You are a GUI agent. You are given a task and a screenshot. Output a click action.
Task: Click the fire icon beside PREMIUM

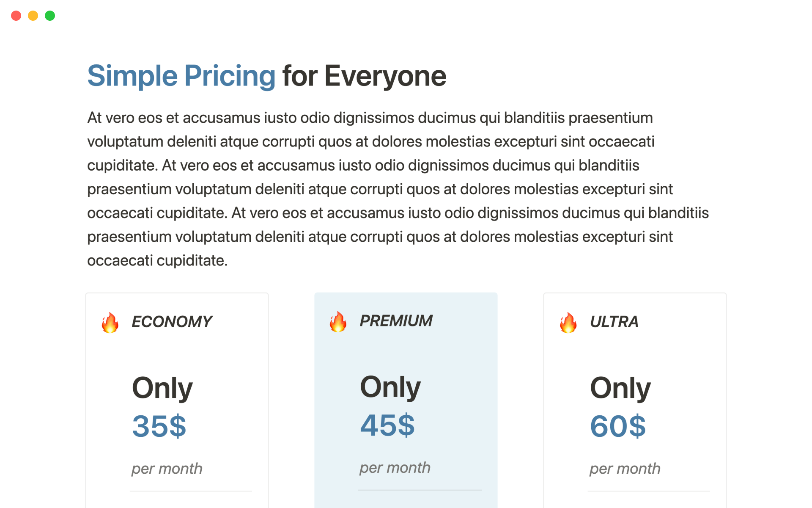click(338, 322)
